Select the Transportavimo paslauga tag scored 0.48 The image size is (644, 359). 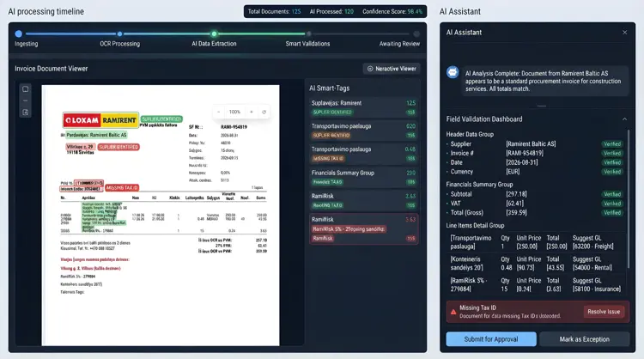[x=364, y=154]
